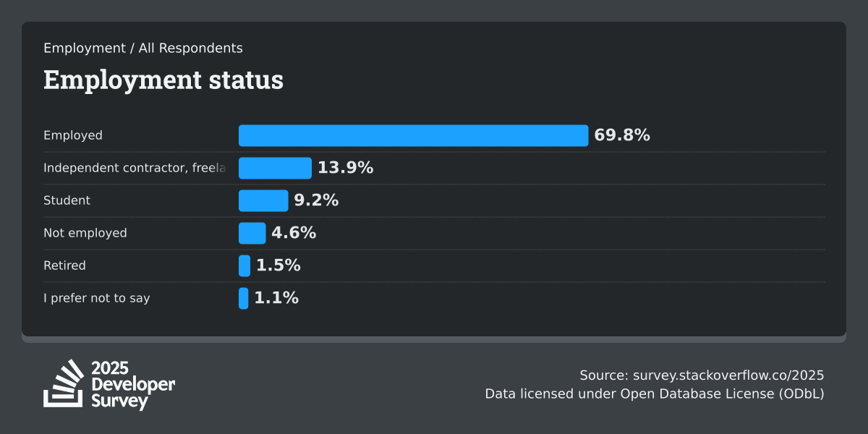The width and height of the screenshot is (868, 434).
Task: Click the "Retired" row label
Action: (x=64, y=265)
